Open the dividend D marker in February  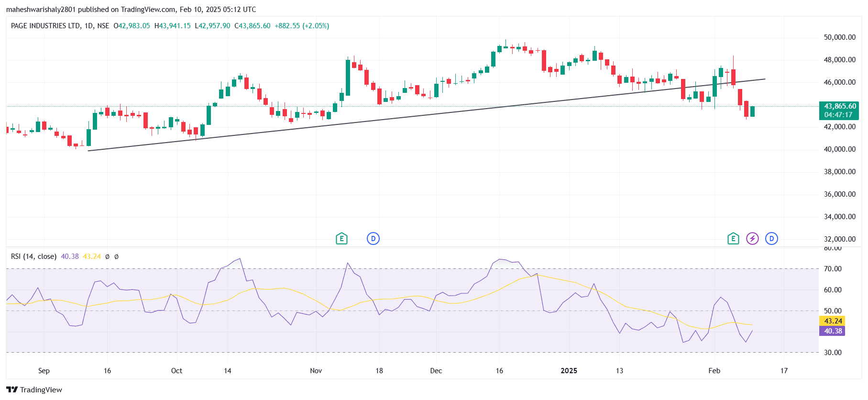(771, 238)
